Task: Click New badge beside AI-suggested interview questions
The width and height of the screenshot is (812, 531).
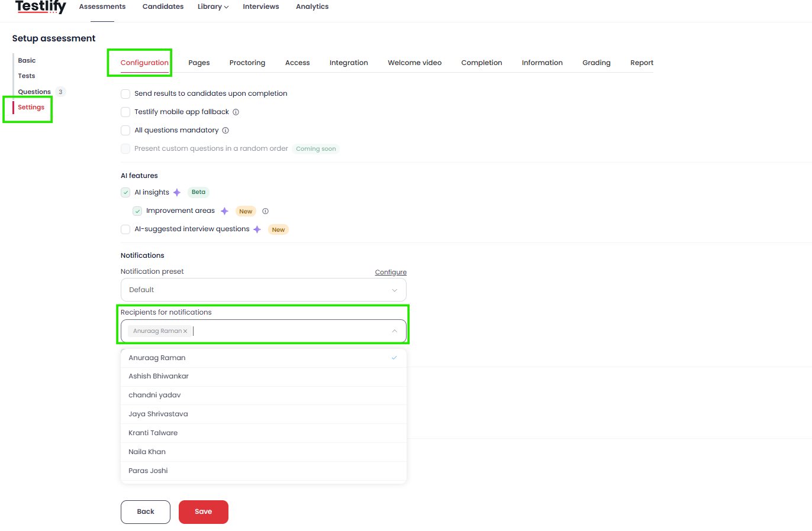Action: tap(278, 229)
